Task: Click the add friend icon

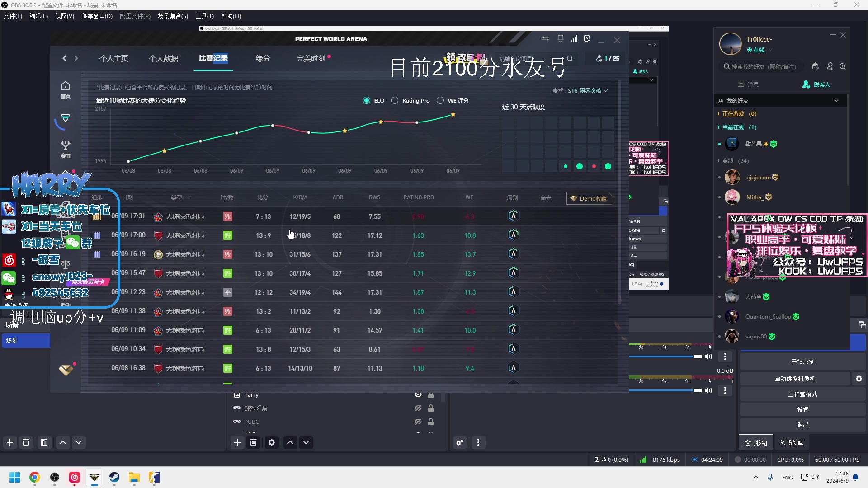Action: [x=830, y=66]
